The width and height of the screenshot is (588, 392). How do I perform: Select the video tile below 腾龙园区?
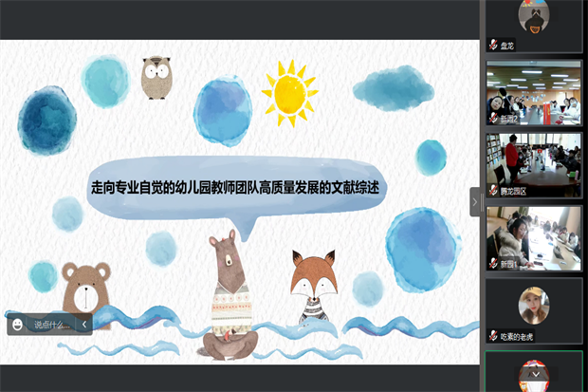[534, 237]
